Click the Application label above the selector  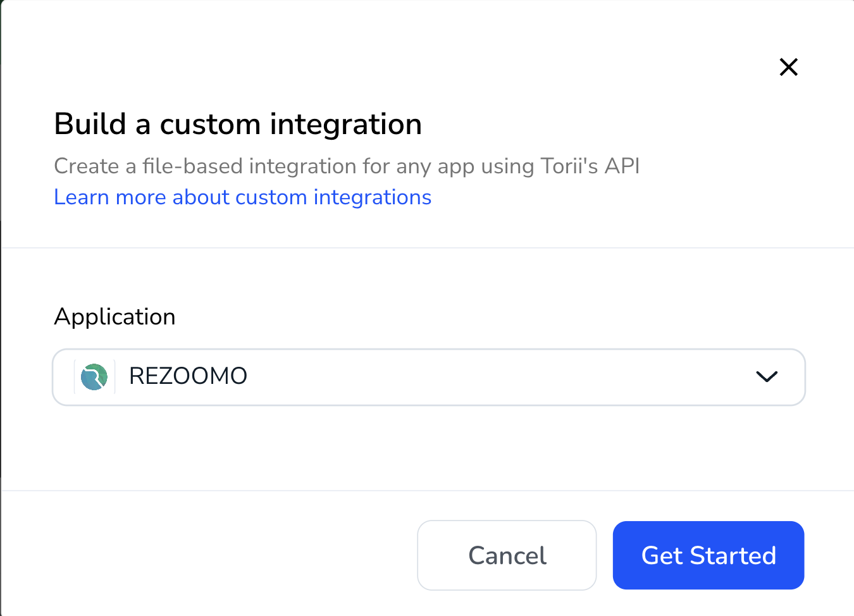pos(114,316)
